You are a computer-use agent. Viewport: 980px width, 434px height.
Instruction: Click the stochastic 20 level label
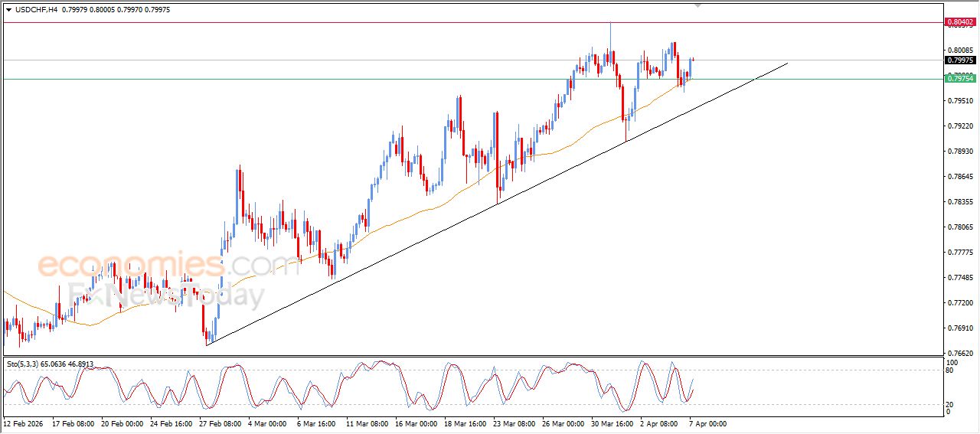tap(951, 403)
